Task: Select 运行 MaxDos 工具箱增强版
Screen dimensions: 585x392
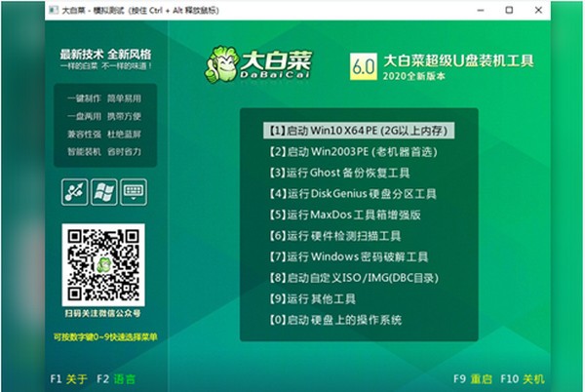Action: (345, 215)
